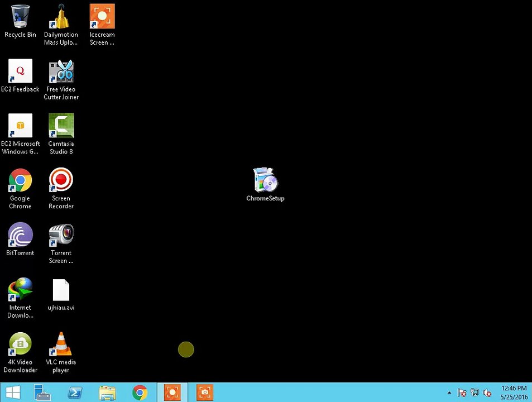
Task: Switch to the active Icecream Screen Recorder taskbar window
Action: pos(172,393)
